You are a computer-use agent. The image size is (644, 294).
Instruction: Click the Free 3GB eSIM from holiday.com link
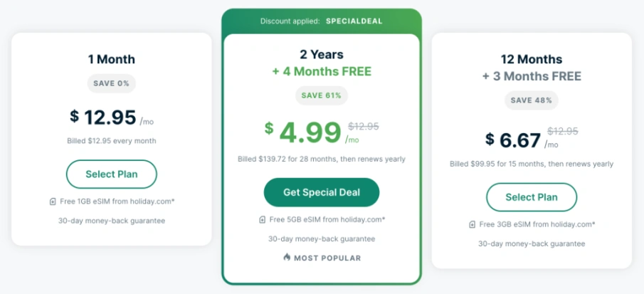537,225
